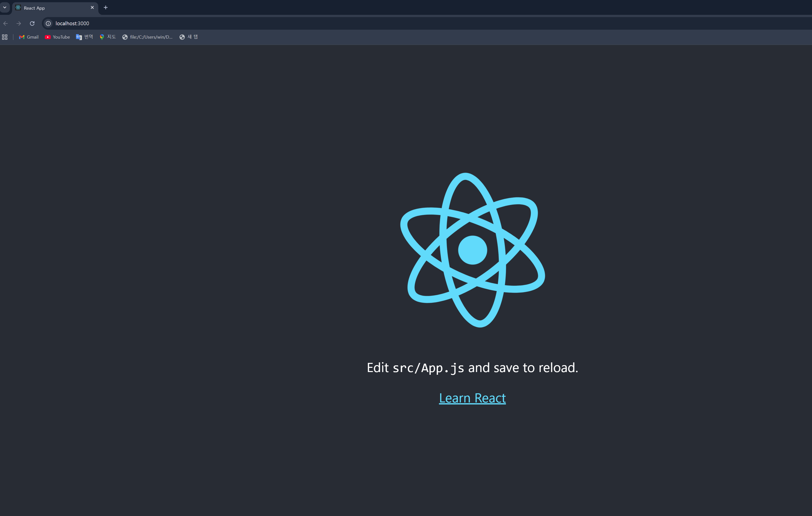Viewport: 812px width, 516px height.
Task: Click the src/App.js code text
Action: 428,368
